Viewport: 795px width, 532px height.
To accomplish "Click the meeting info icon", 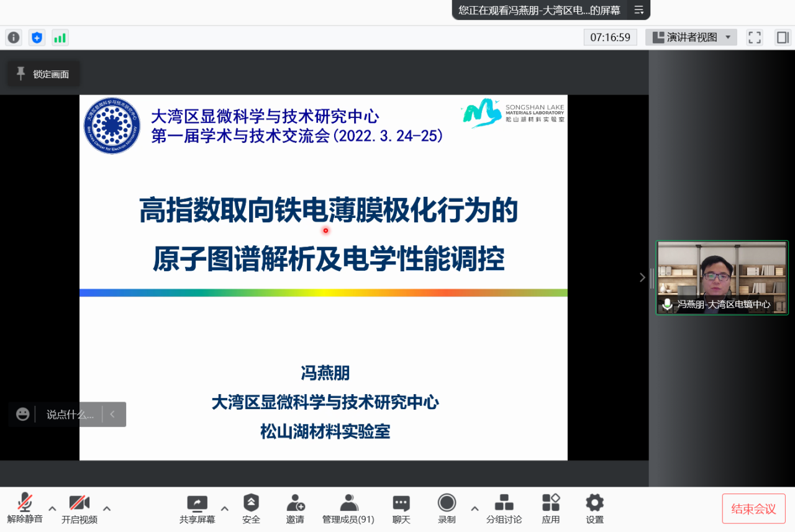I will pyautogui.click(x=14, y=37).
